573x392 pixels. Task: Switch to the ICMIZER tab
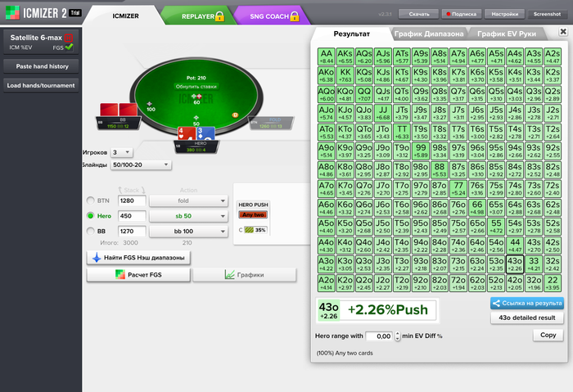point(125,16)
